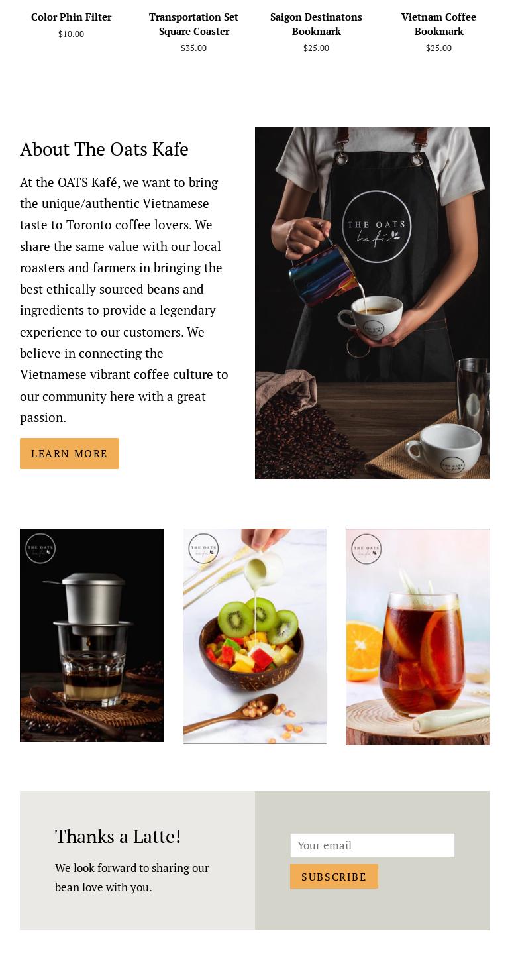Click the About section description paragraph
Image resolution: width=510 pixels, height=980 pixels.
[125, 299]
